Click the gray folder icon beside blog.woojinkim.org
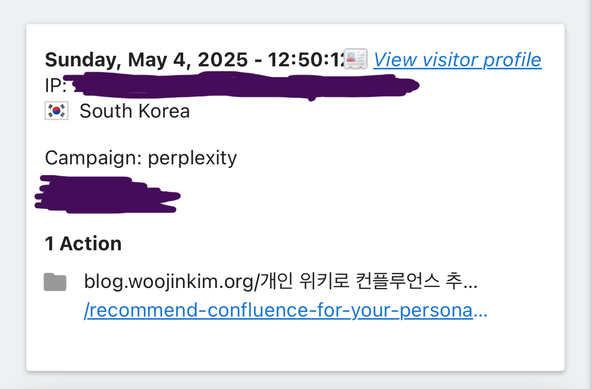This screenshot has width=592, height=389. click(55, 282)
